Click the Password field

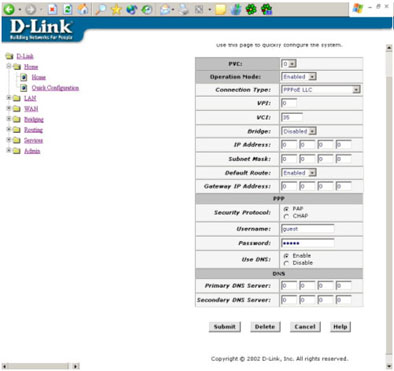pos(307,243)
